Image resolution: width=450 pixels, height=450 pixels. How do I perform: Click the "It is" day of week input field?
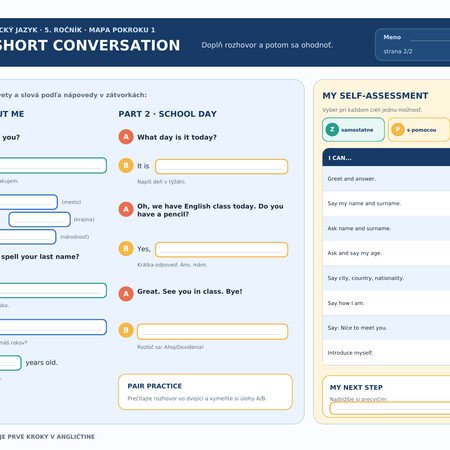pyautogui.click(x=221, y=166)
